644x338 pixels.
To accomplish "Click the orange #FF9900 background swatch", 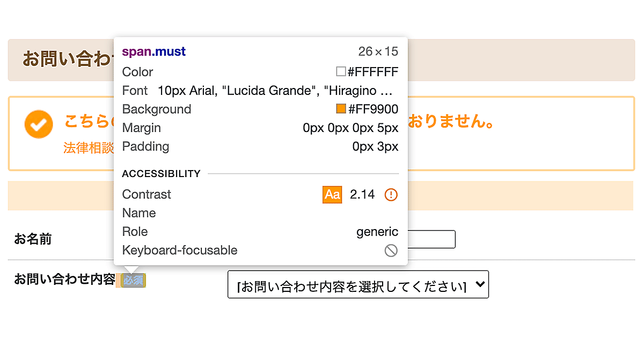I will pos(341,109).
